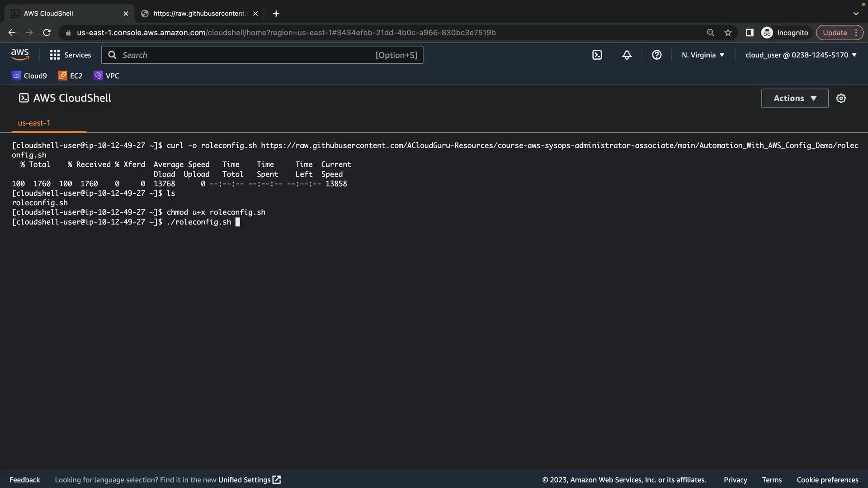Open the Services menu
This screenshot has width=868, height=488.
[x=71, y=55]
